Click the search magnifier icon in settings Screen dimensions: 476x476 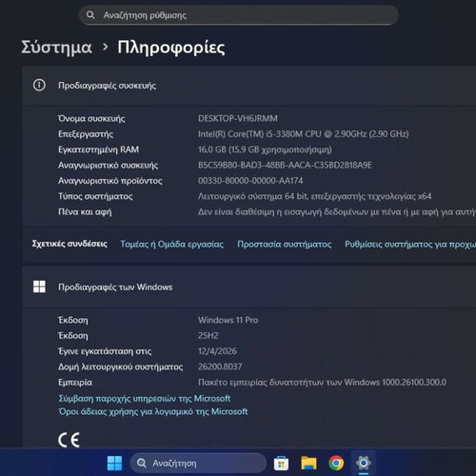[x=90, y=15]
